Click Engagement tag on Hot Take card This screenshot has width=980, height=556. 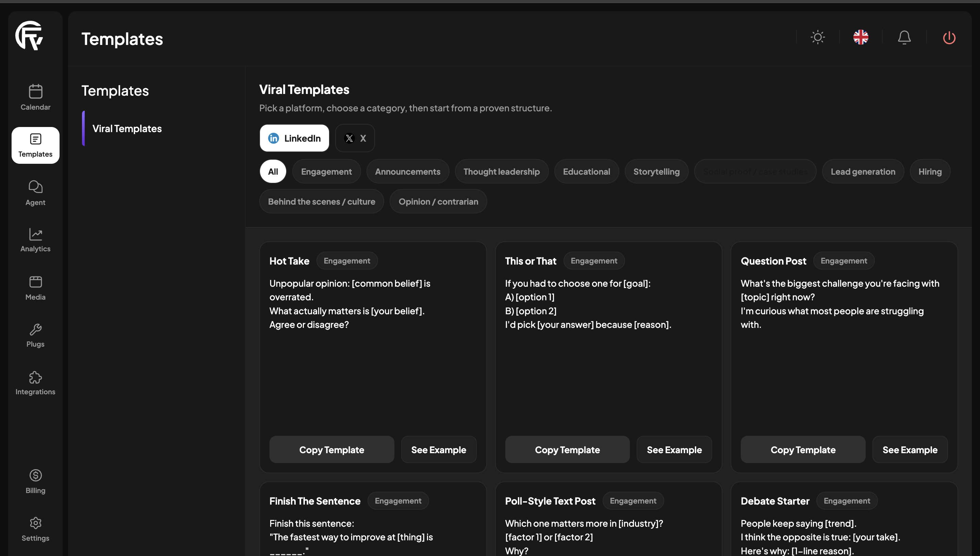[347, 261]
